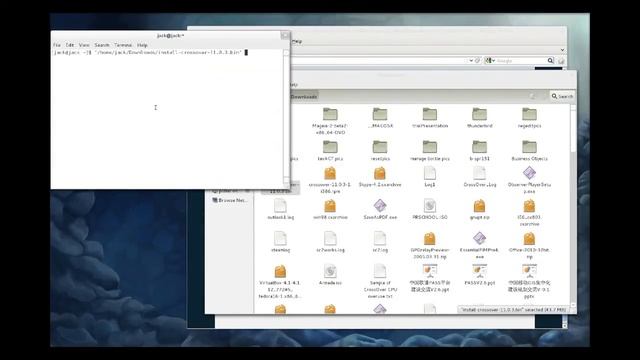The image size is (640, 360).
Task: Open the __MACOSX folder
Action: pos(380,118)
